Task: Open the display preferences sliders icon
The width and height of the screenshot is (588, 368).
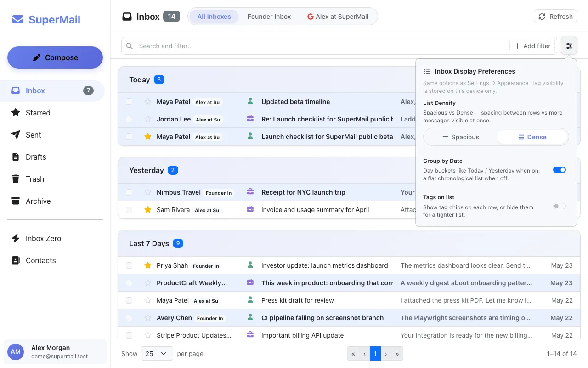Action: click(x=569, y=46)
